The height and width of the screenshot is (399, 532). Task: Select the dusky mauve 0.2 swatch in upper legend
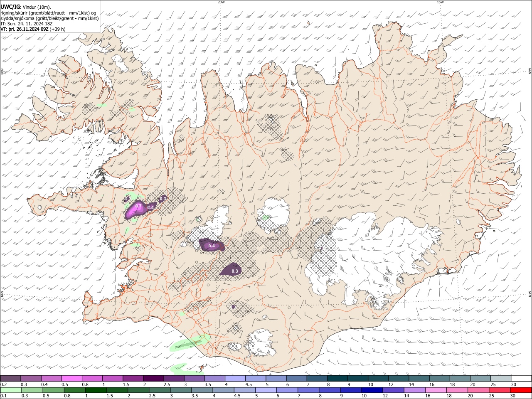point(10,379)
